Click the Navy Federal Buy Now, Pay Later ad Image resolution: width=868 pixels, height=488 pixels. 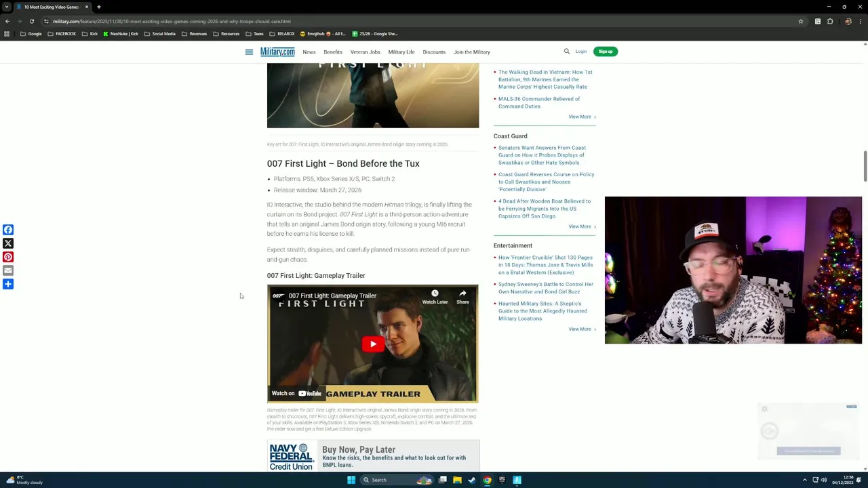coord(373,456)
